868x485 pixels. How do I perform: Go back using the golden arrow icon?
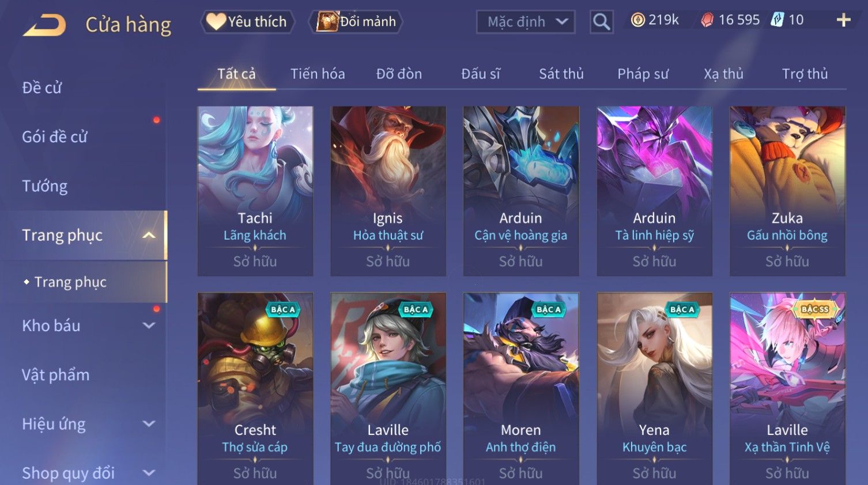(x=44, y=25)
